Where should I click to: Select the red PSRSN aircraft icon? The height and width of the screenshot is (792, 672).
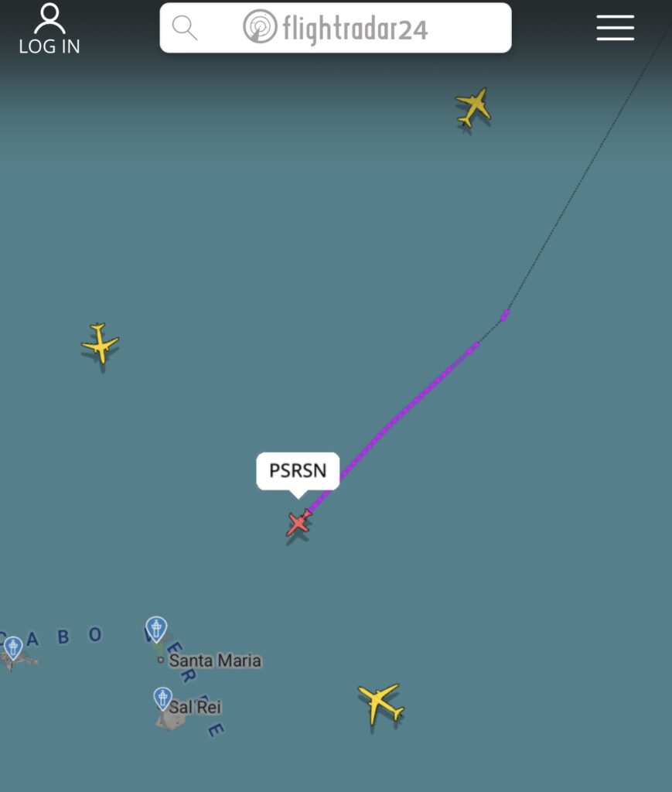[299, 523]
